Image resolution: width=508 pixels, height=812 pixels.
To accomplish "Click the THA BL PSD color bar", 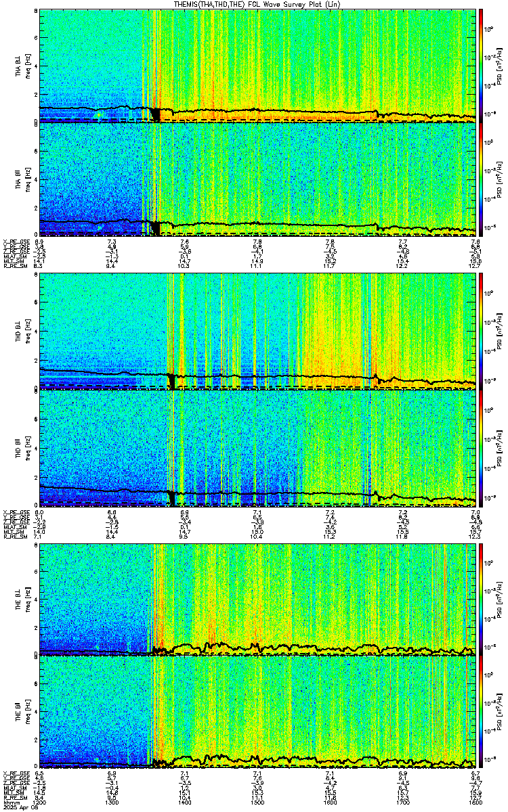I will pos(480,66).
